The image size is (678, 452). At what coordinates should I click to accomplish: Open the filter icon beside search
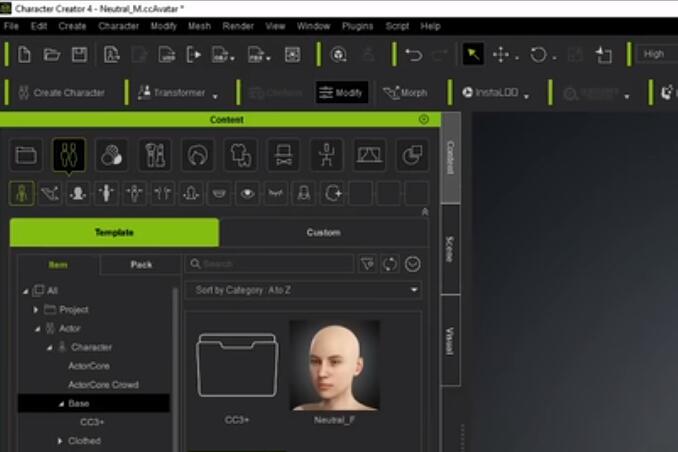click(368, 264)
